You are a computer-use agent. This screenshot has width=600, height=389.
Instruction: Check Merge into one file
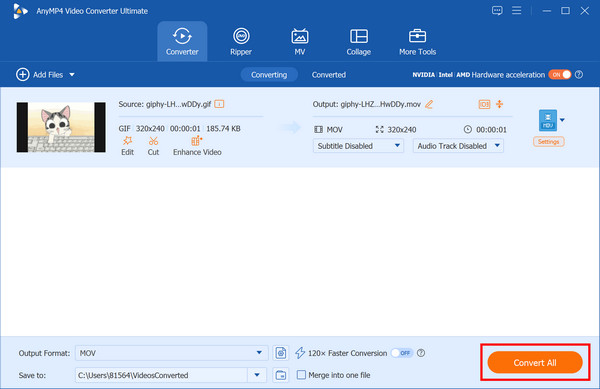coord(301,375)
